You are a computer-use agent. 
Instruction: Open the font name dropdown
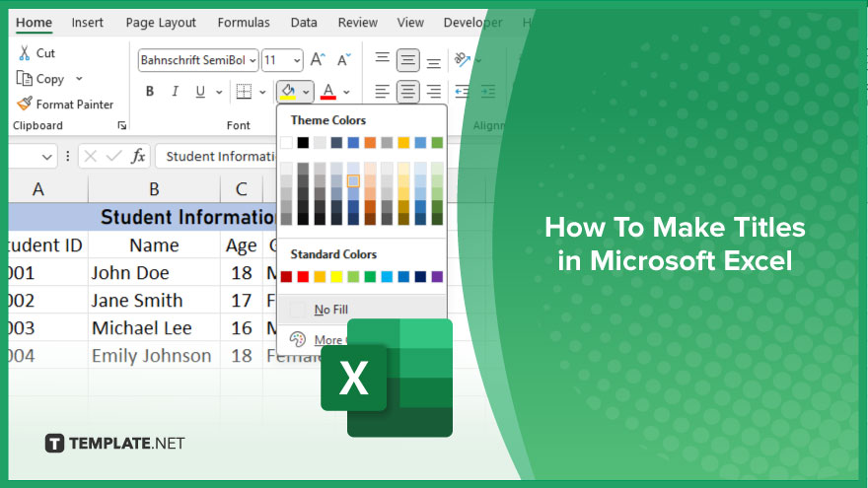pos(253,60)
